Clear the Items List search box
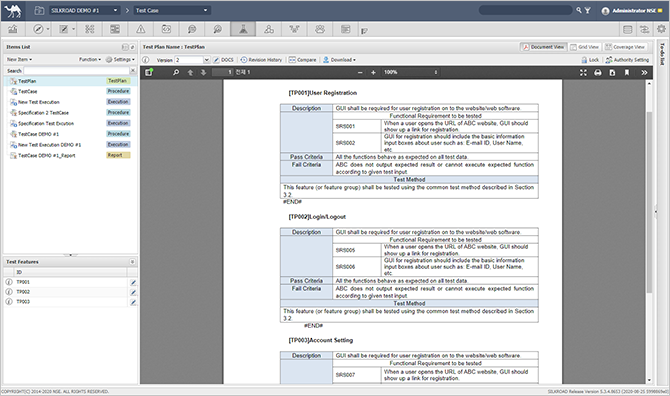The image size is (670, 396). pos(133,70)
